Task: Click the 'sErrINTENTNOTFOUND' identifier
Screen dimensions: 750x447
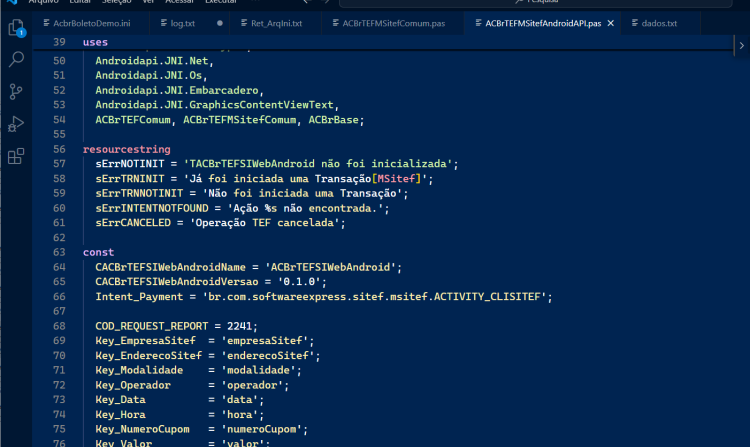Action: (152, 208)
